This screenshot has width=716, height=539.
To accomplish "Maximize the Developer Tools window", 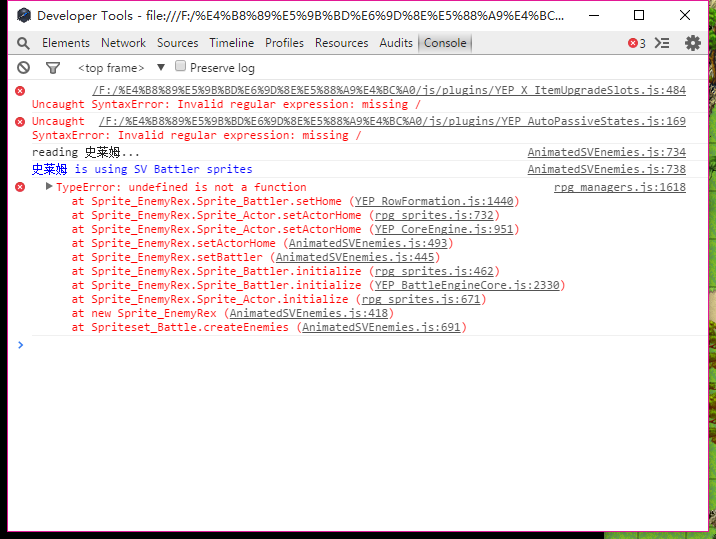I will [639, 15].
